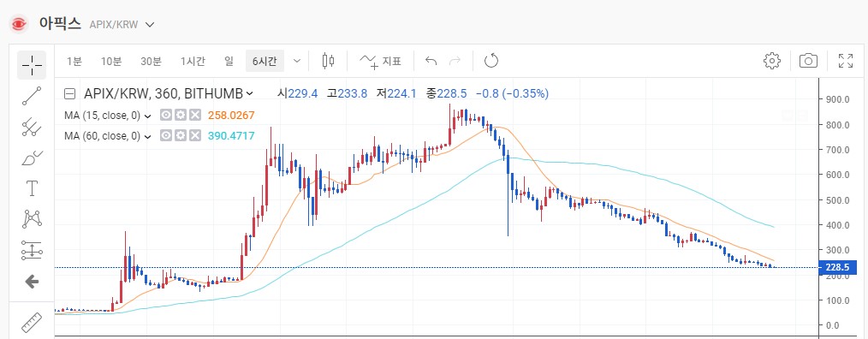
Task: Open the pattern drawing tool
Action: [x=33, y=219]
